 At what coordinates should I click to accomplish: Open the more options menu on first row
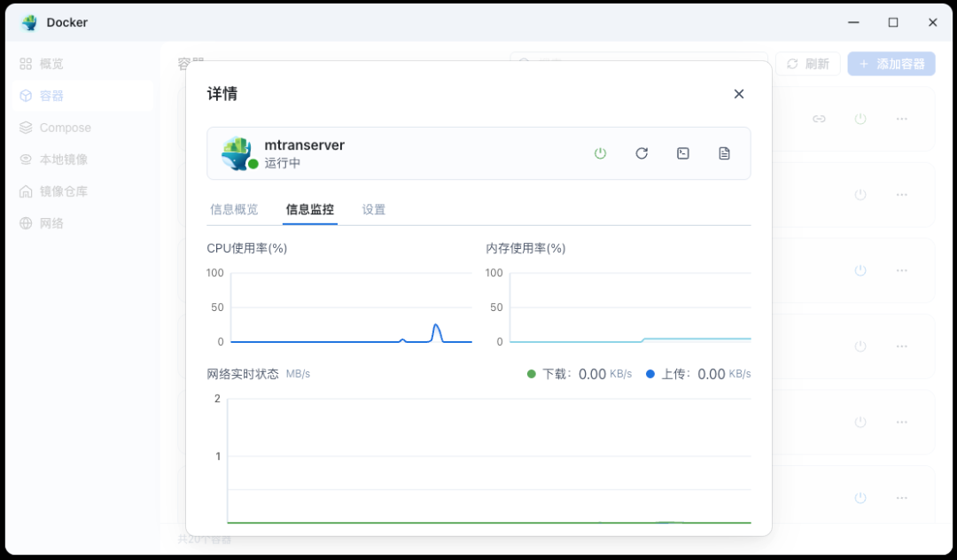(x=902, y=119)
